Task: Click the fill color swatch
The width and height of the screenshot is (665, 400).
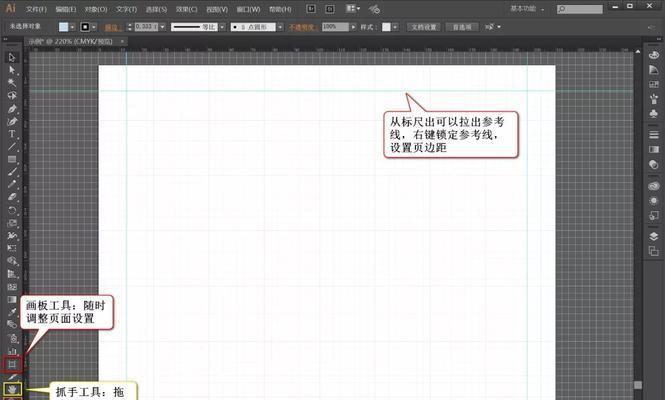Action: [x=64, y=27]
